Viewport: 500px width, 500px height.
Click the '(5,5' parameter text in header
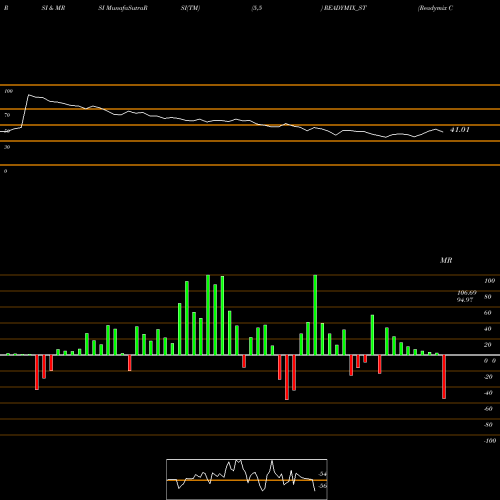tap(257, 8)
